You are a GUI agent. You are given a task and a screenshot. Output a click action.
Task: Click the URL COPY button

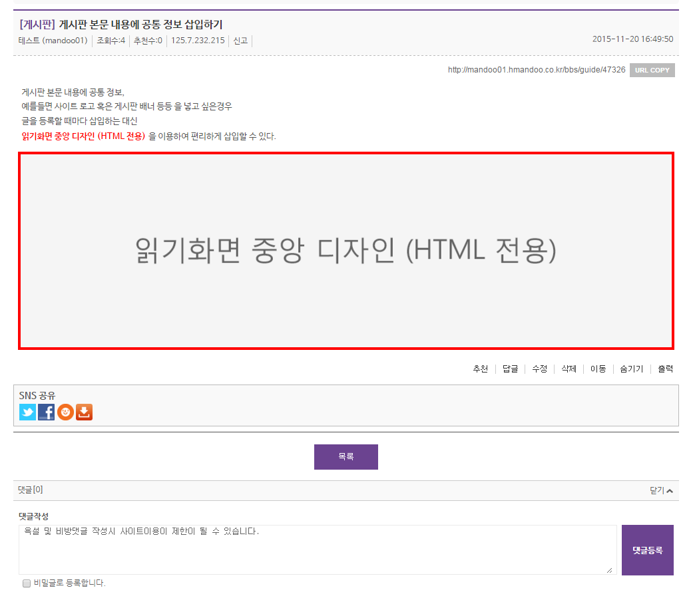[x=652, y=70]
